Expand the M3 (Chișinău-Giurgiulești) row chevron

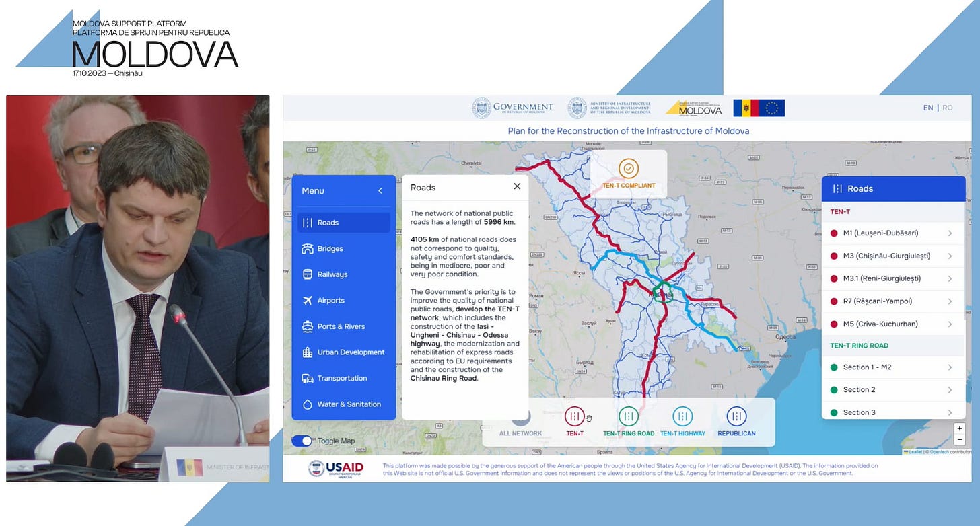pos(950,256)
